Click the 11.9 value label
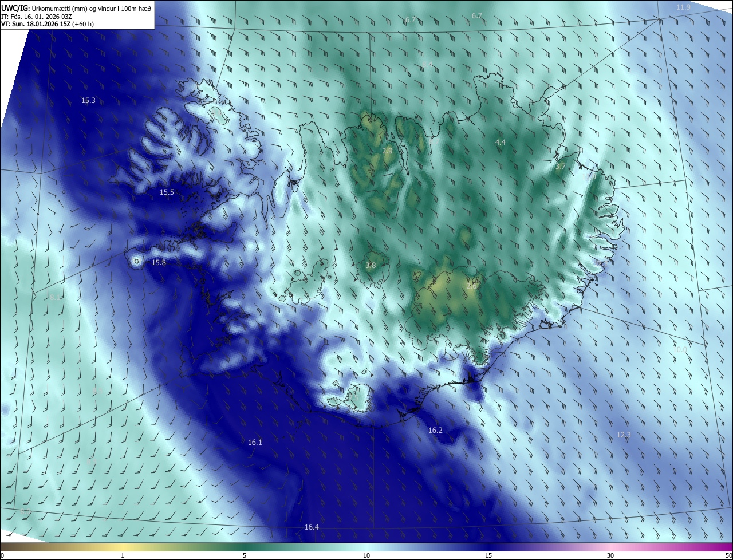 pyautogui.click(x=683, y=7)
